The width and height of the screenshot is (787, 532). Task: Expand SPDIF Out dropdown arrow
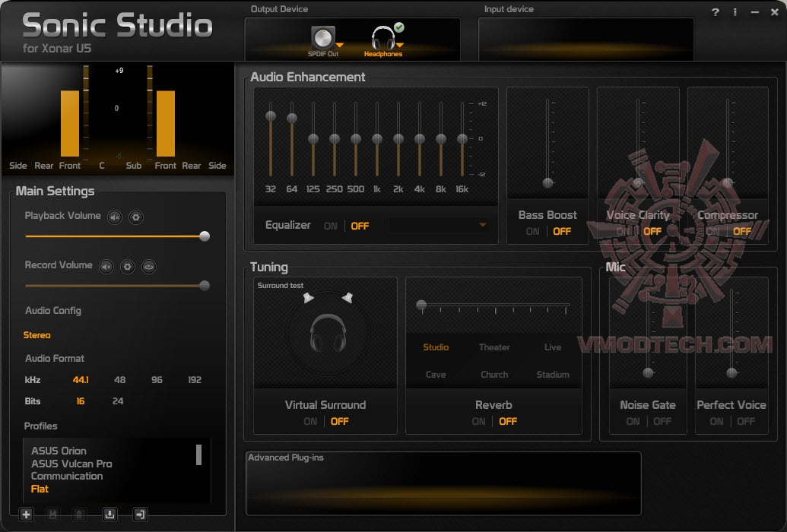click(x=340, y=45)
